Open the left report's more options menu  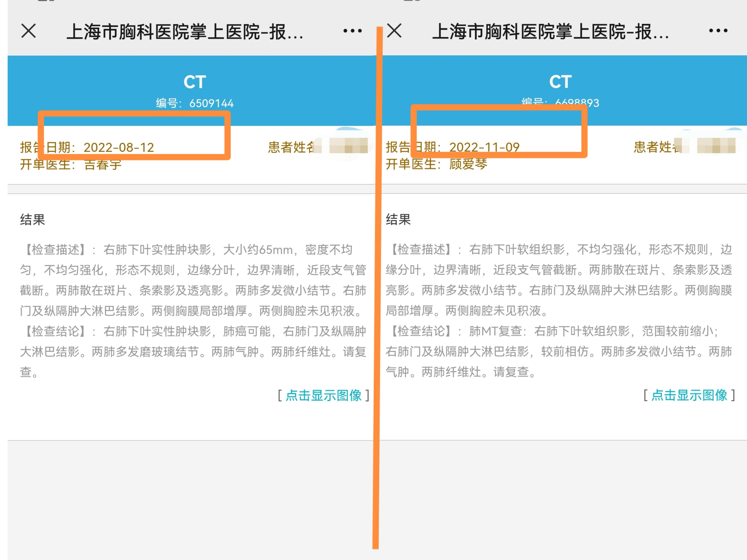tap(352, 31)
